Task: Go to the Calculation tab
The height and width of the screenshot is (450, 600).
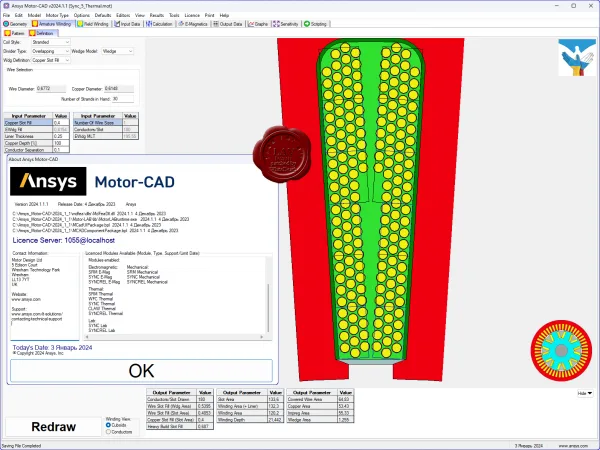Action: pyautogui.click(x=159, y=24)
